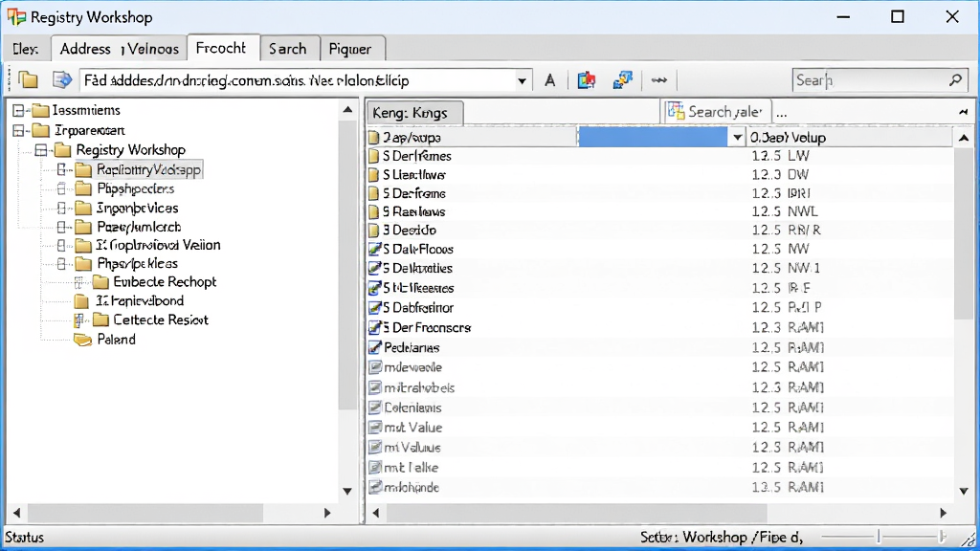
Task: Switch to the Frcocht tab
Action: (221, 48)
